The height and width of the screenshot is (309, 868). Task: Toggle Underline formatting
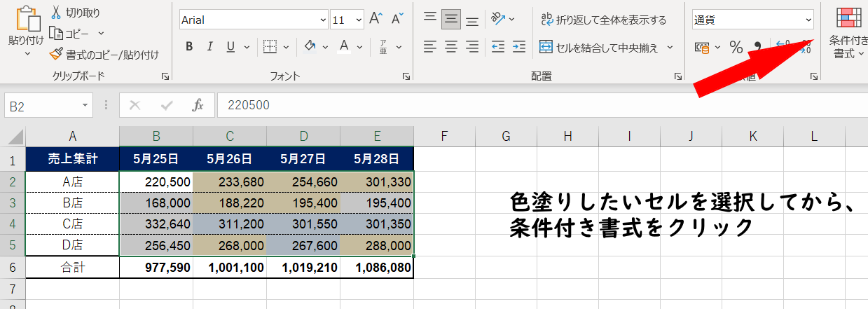[230, 47]
